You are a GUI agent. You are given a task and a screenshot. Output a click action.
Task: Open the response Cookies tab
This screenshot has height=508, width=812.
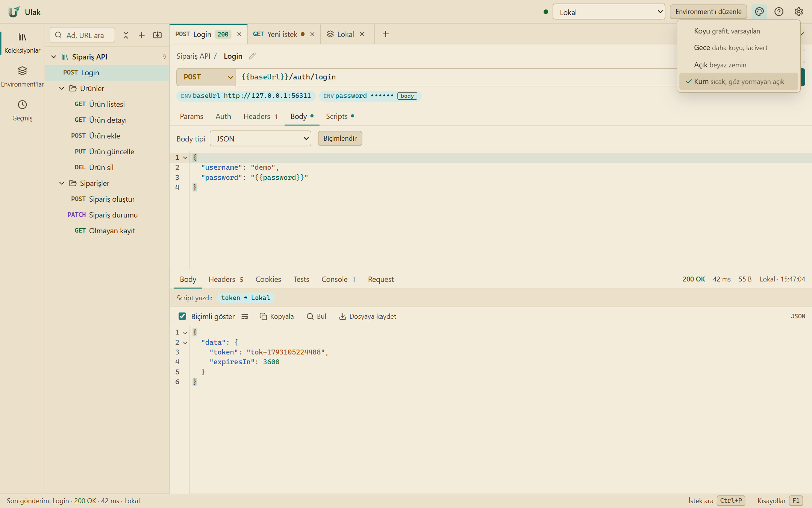(x=268, y=280)
